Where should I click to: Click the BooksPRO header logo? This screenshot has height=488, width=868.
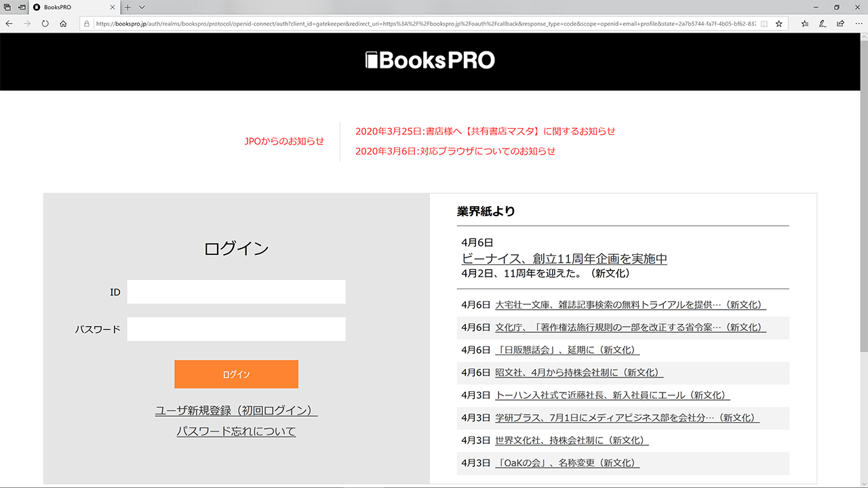pos(431,60)
